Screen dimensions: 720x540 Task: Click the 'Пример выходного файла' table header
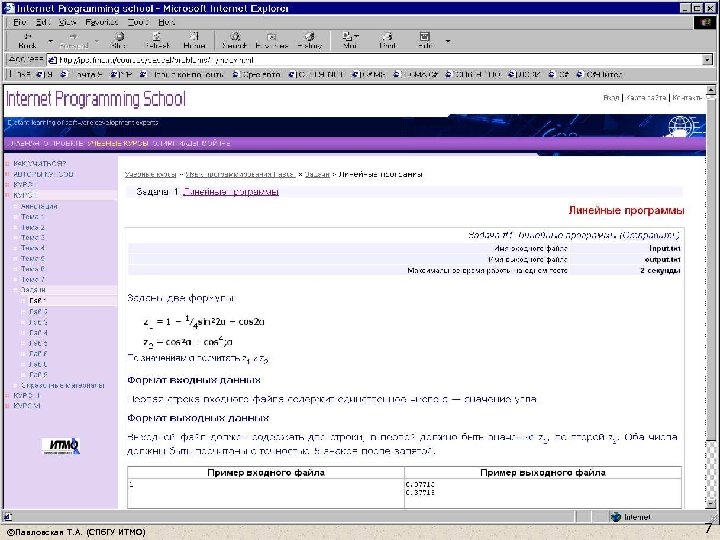coord(543,472)
